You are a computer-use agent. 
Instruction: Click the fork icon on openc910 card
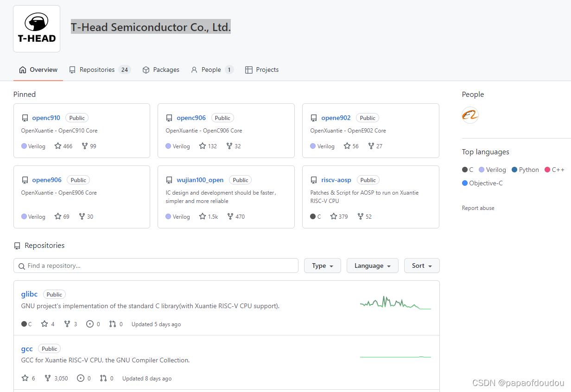(x=85, y=146)
